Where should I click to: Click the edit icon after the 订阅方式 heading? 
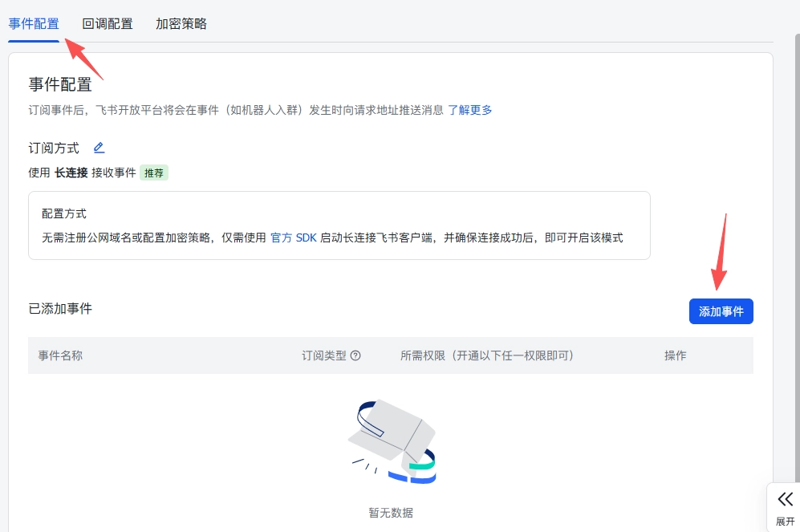coord(99,147)
